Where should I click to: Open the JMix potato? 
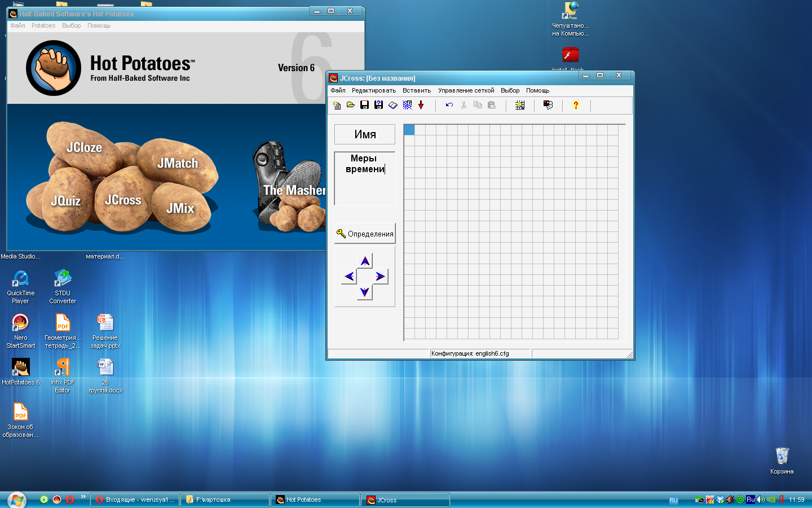click(180, 208)
